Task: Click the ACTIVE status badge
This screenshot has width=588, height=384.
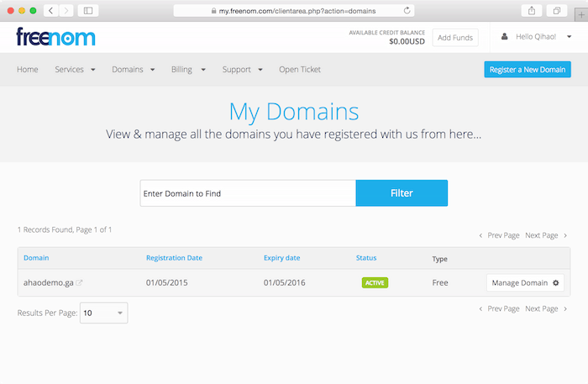Action: click(375, 283)
